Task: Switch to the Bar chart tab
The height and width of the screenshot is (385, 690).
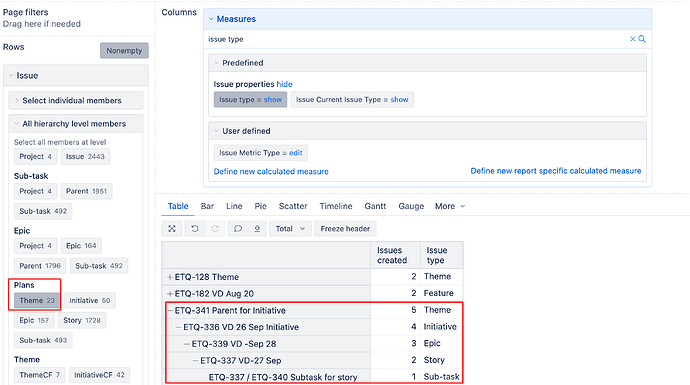Action: pos(207,206)
